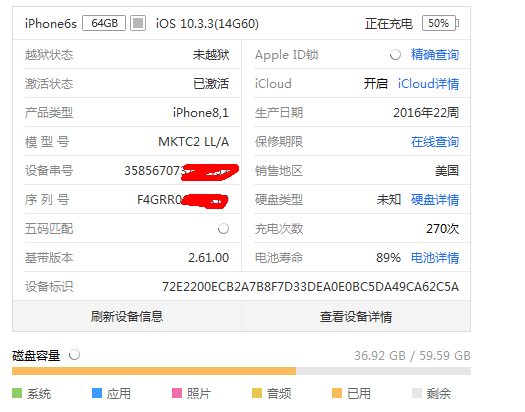Click the 50% battery indicator icon

coord(440,23)
